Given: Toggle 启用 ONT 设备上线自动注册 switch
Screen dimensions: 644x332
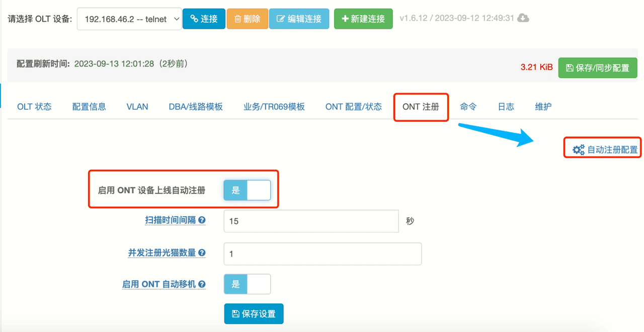Looking at the screenshot, I should 247,190.
